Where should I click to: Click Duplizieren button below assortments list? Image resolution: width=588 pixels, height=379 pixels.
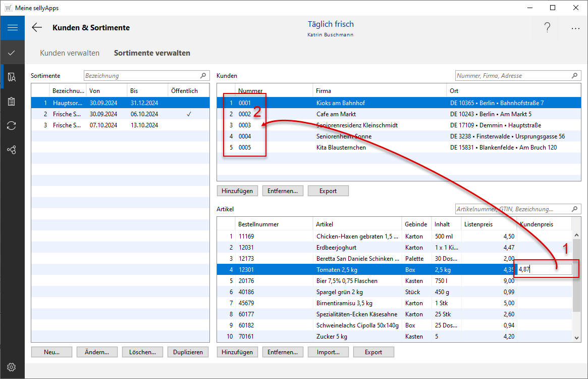click(x=188, y=352)
